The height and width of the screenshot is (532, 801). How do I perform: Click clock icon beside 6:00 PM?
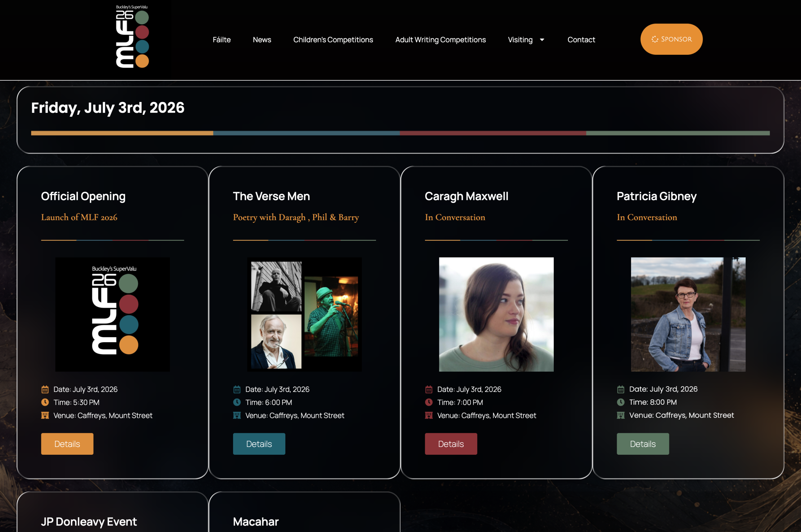coord(237,403)
